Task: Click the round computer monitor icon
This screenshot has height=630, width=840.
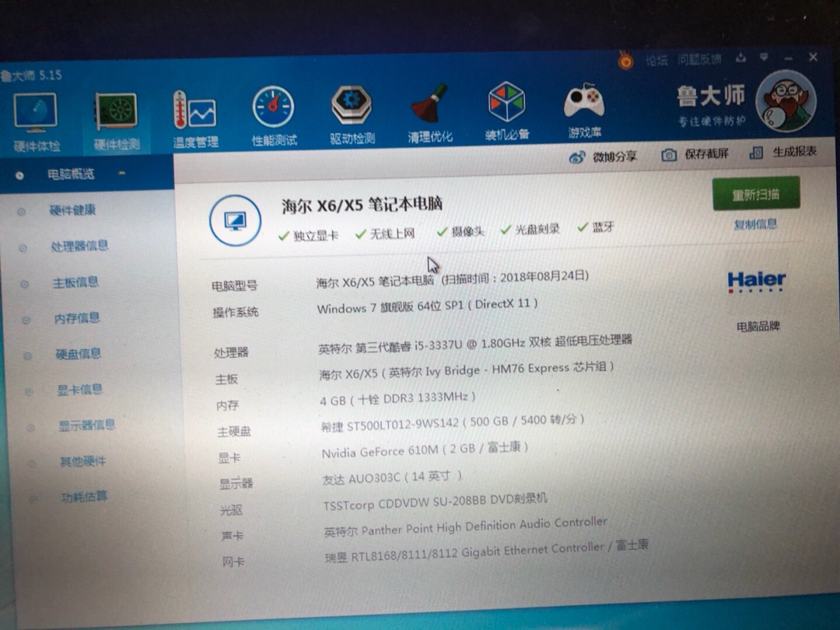Action: pyautogui.click(x=235, y=221)
